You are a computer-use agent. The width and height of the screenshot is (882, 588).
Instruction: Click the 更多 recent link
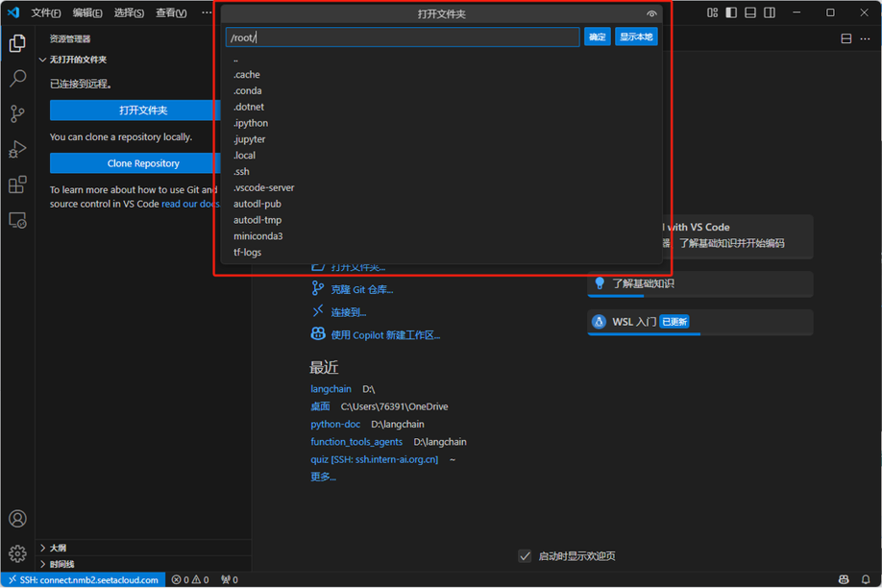(324, 477)
